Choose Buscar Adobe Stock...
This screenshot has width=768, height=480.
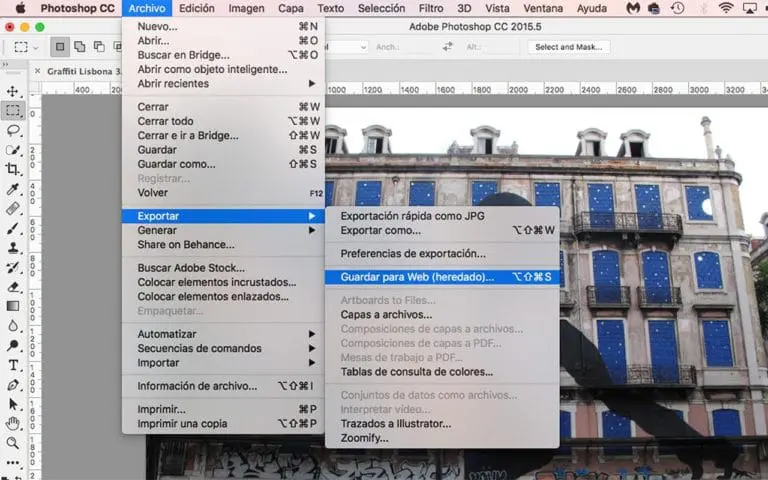coord(223,268)
